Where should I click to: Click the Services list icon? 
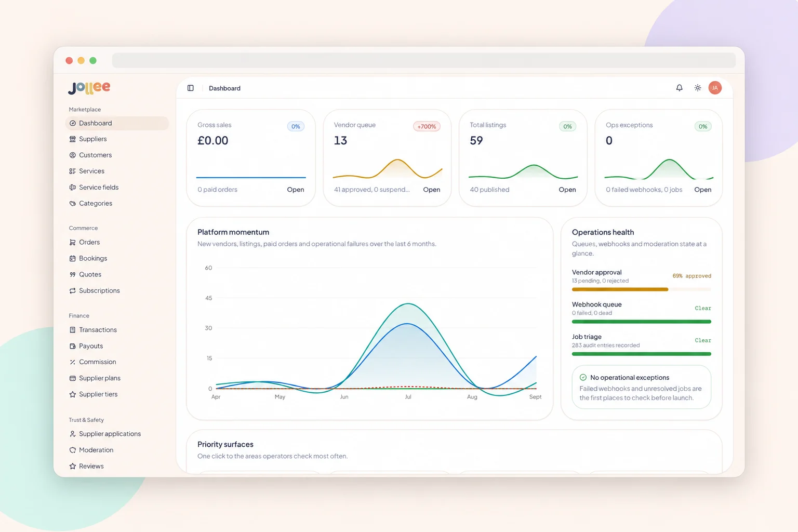(73, 171)
